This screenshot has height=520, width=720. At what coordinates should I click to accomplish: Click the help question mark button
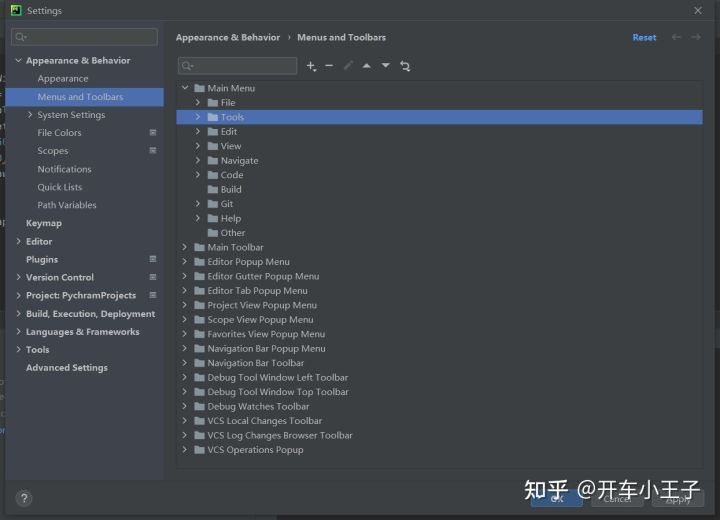click(x=24, y=498)
